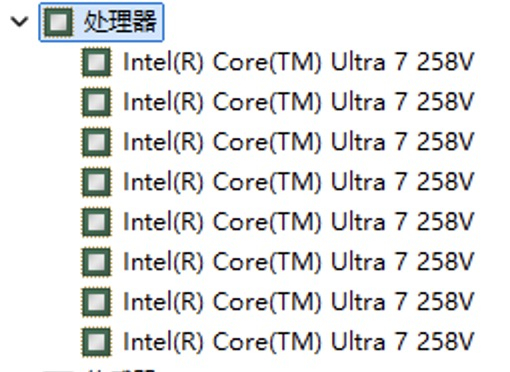Screen dimensions: 510x372
Task: Select third Intel Core Ultra 7 258V text
Action: pyautogui.click(x=298, y=142)
